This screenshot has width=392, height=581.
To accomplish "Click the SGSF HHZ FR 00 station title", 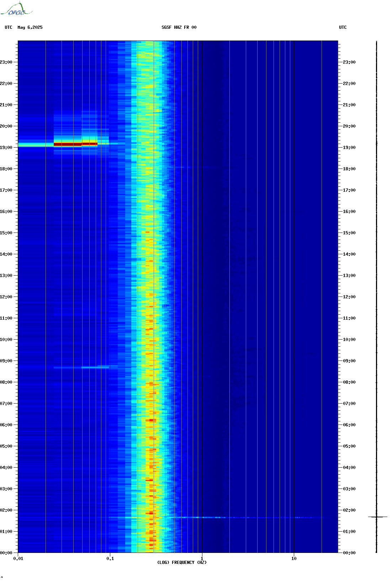I will pyautogui.click(x=179, y=27).
